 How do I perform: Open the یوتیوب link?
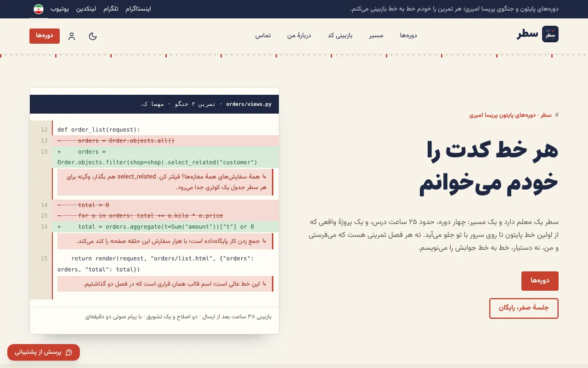(x=60, y=9)
